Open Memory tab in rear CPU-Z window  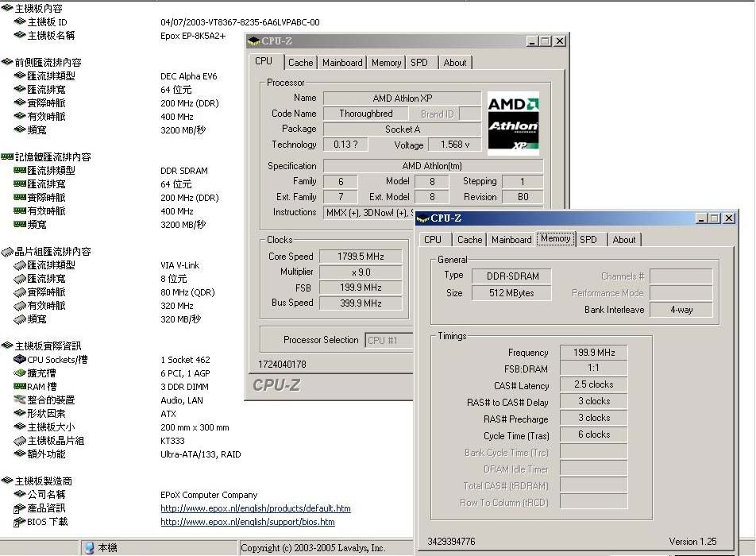click(386, 63)
